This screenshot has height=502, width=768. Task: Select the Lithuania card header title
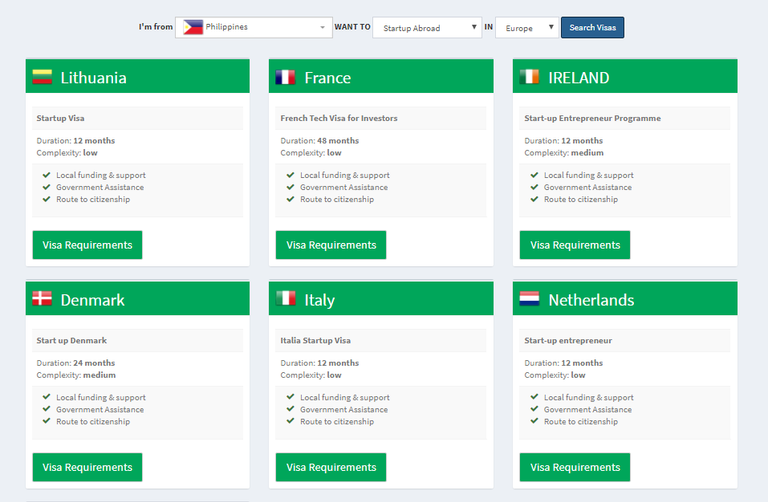point(94,78)
